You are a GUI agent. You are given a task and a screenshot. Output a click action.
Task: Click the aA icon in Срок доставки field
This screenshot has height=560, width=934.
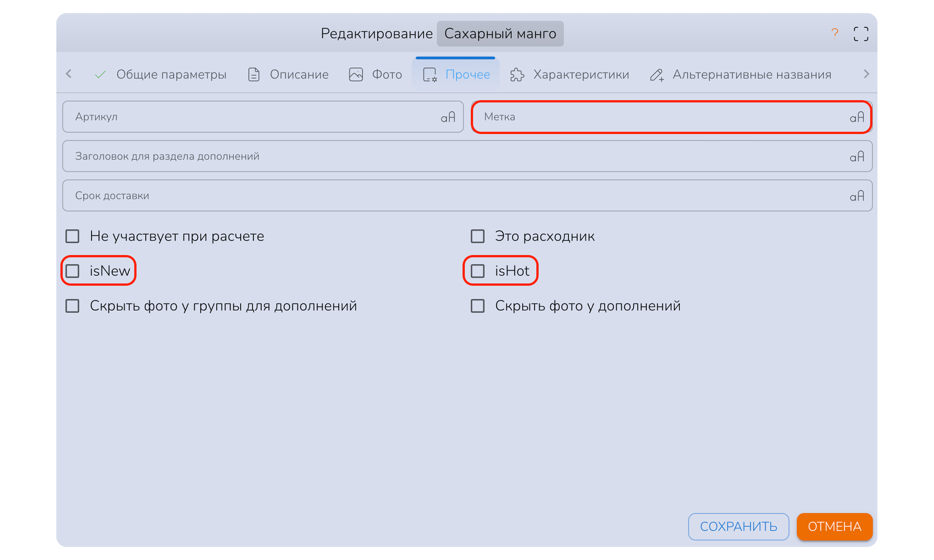[x=856, y=195]
